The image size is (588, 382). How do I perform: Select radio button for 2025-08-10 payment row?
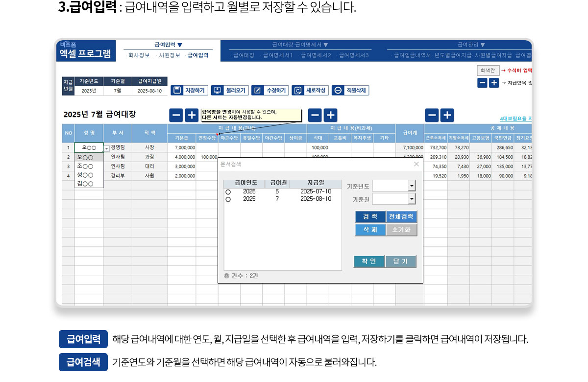228,199
